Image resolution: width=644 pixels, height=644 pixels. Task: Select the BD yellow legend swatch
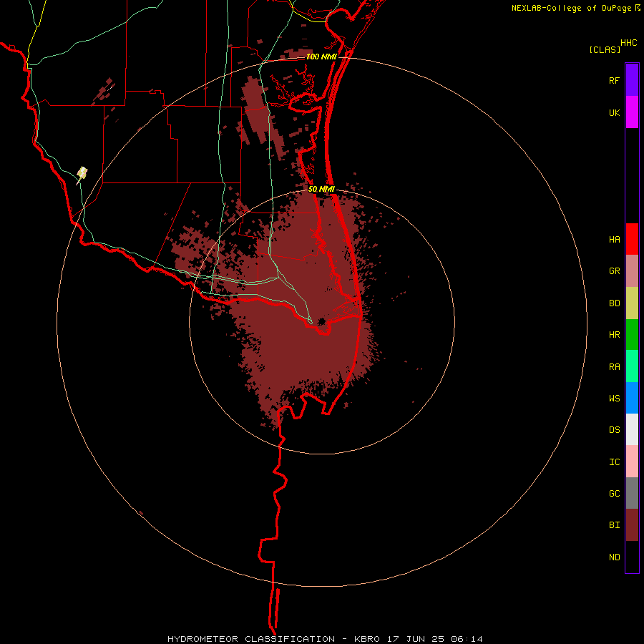tap(632, 303)
